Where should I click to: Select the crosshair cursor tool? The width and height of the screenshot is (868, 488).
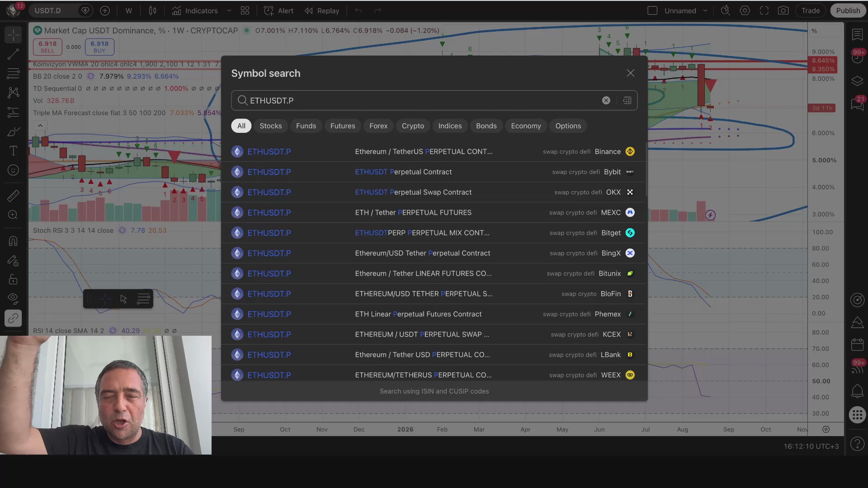point(13,35)
